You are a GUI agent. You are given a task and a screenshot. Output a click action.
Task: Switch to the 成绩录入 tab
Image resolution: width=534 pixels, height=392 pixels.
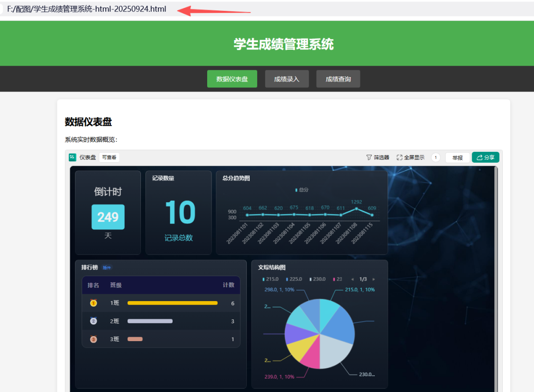(287, 79)
